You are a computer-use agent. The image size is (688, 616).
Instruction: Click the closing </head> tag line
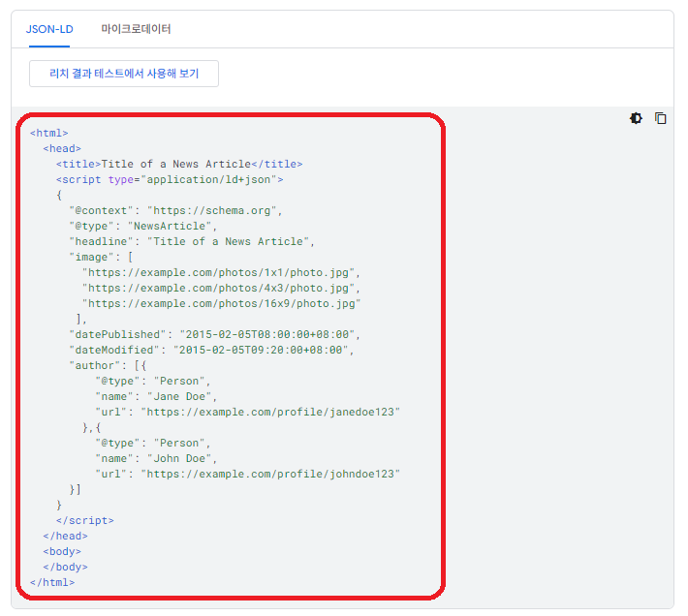(65, 537)
